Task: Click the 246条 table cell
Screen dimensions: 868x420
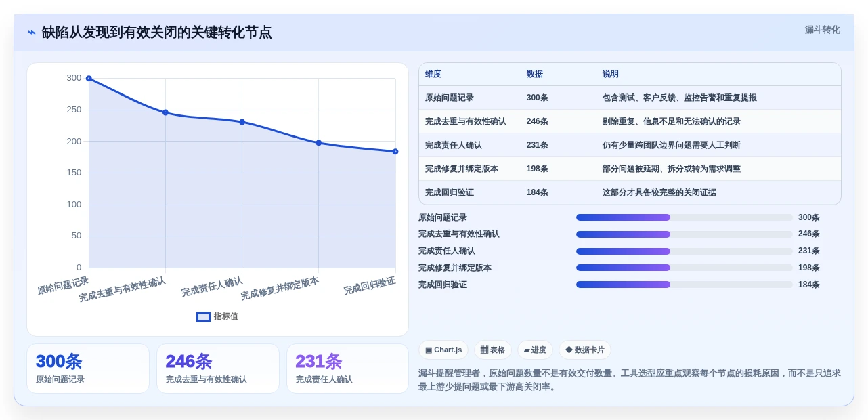Action: point(538,121)
